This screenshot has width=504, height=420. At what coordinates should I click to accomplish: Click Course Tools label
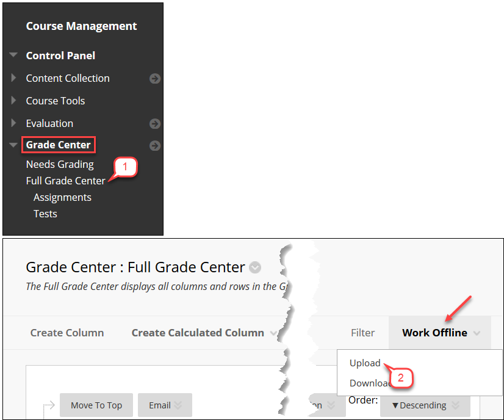pyautogui.click(x=56, y=101)
